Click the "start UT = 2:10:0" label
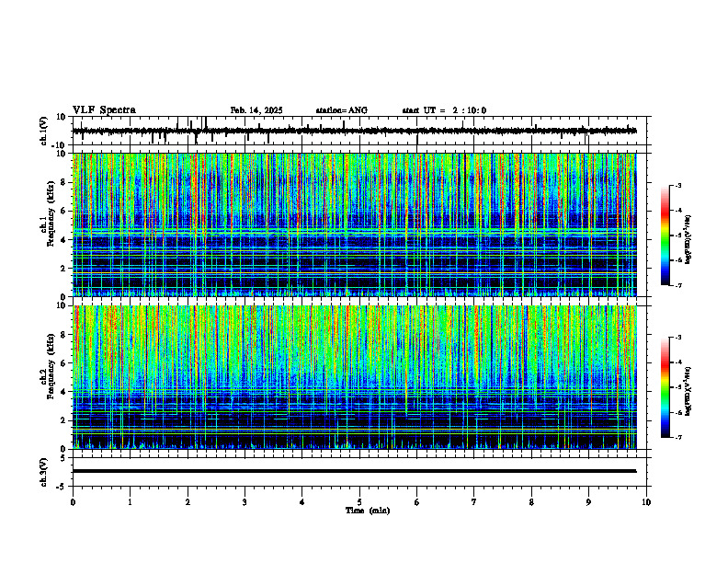728x563 pixels. point(444,110)
